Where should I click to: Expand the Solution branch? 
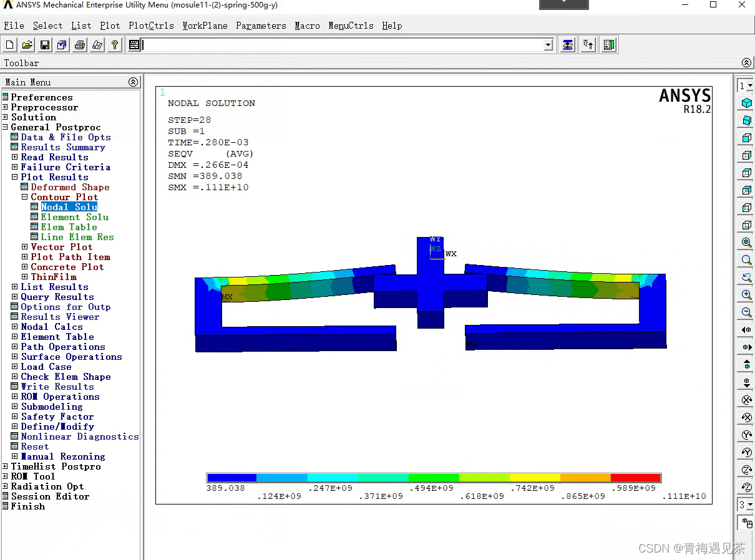coord(6,117)
